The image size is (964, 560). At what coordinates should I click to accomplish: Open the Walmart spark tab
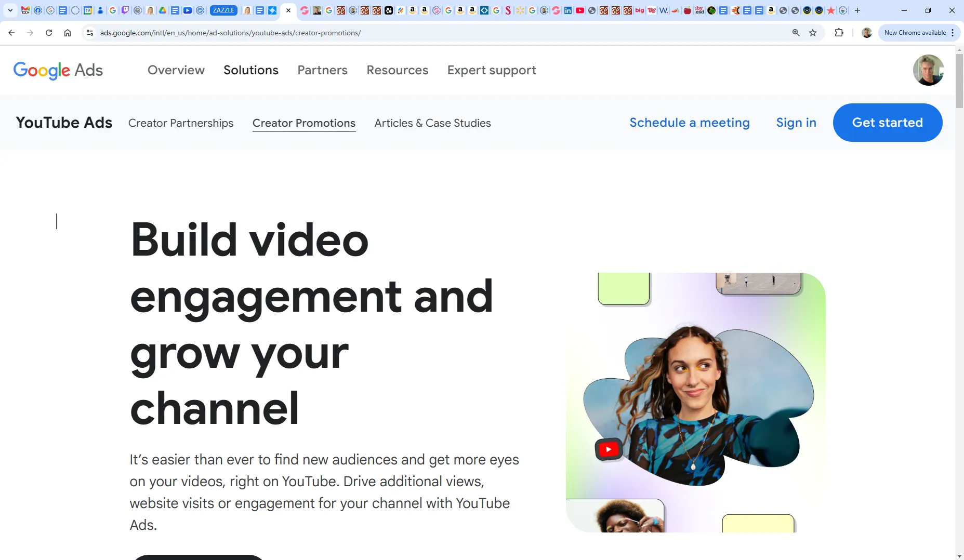520,10
